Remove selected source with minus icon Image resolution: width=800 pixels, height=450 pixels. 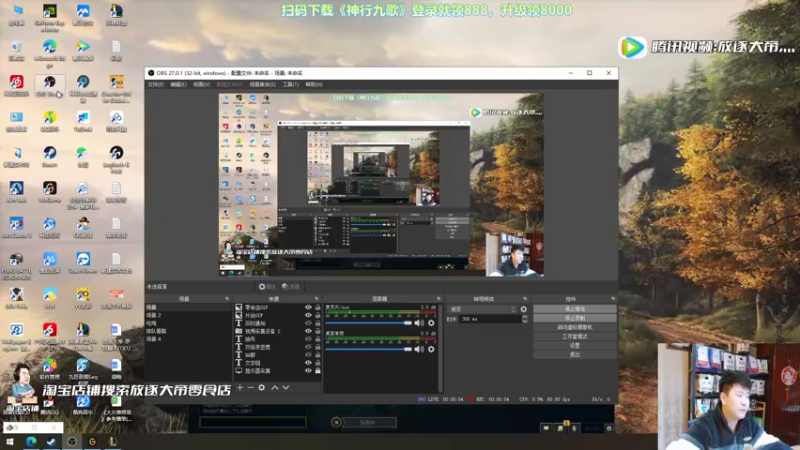pyautogui.click(x=251, y=388)
